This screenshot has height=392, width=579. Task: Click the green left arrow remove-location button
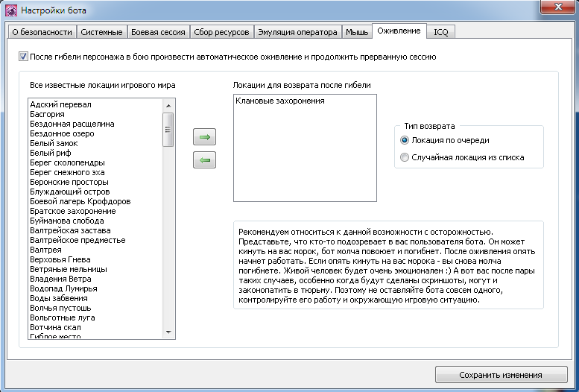tap(205, 160)
